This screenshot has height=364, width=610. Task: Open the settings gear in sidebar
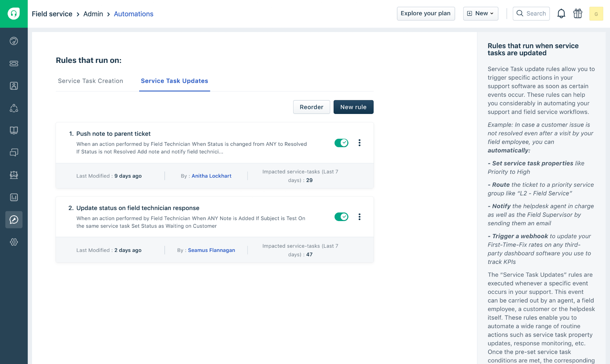14,242
